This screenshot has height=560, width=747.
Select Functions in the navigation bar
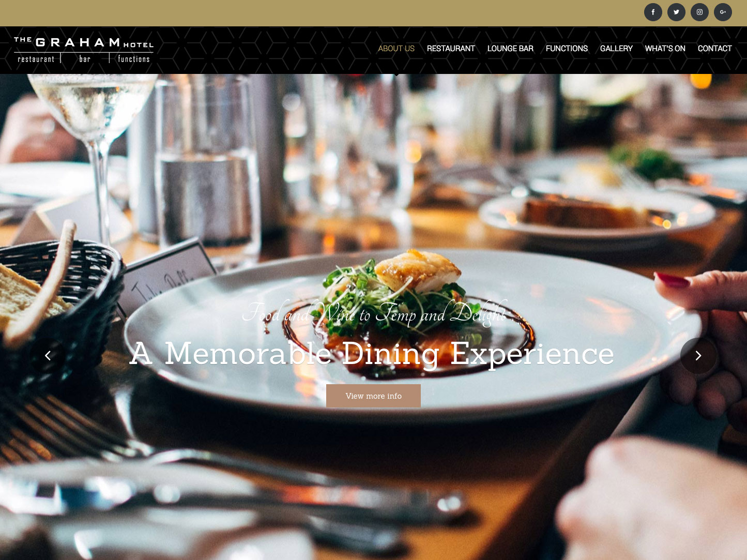click(567, 49)
